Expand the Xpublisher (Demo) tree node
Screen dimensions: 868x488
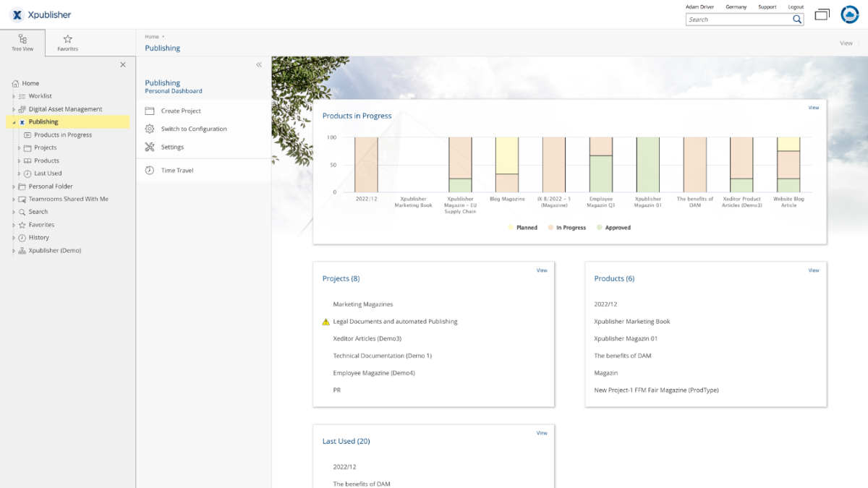[13, 251]
